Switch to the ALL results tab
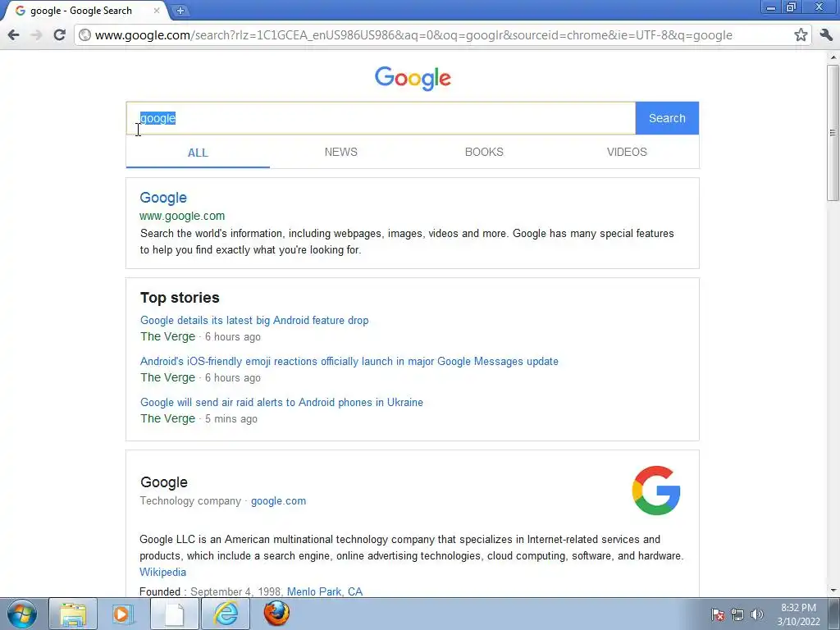Viewport: 840px width, 630px height. 198,153
